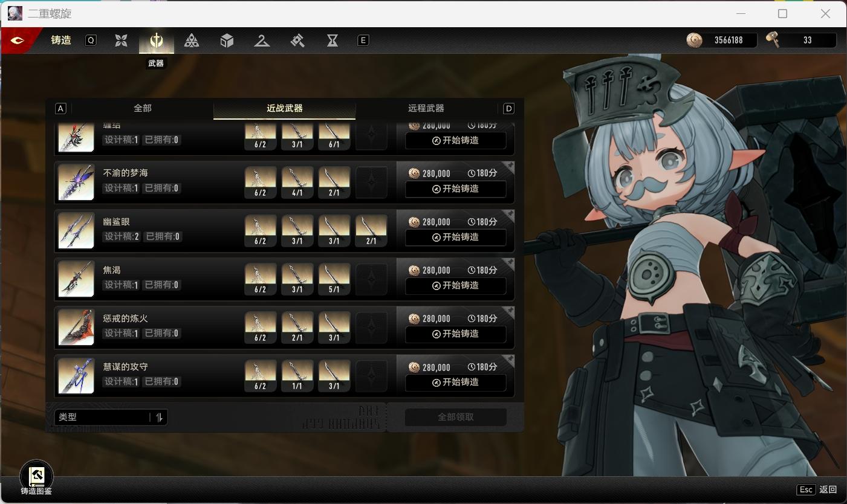847x504 pixels.
Task: Toggle the pin on 幽鲨眼 recipe
Action: click(510, 215)
